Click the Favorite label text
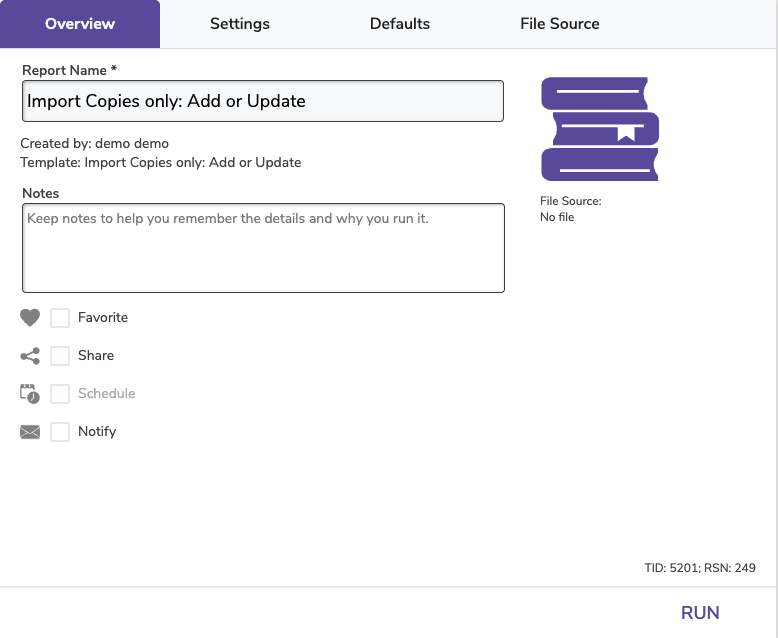The height and width of the screenshot is (638, 778). coord(103,318)
